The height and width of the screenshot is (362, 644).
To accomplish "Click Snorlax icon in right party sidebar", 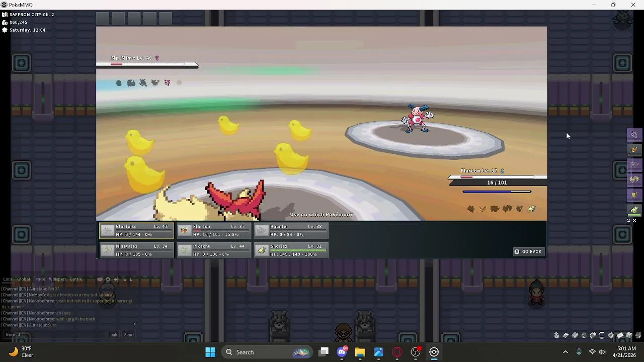I will pos(634,209).
